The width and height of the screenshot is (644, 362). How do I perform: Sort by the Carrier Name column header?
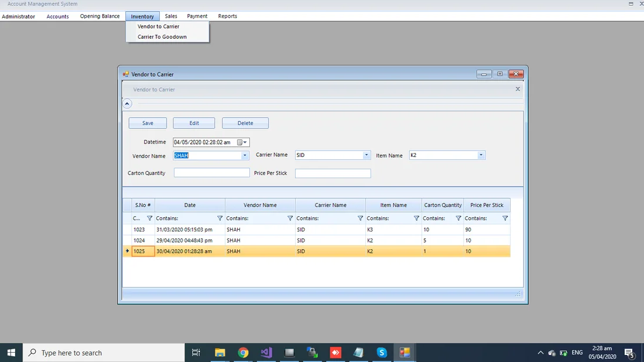[x=330, y=205]
